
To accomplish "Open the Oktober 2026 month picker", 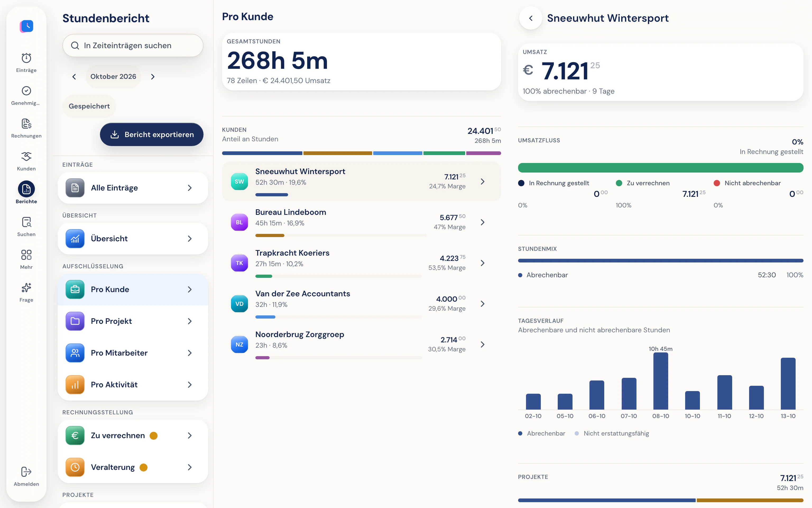I will coord(113,77).
